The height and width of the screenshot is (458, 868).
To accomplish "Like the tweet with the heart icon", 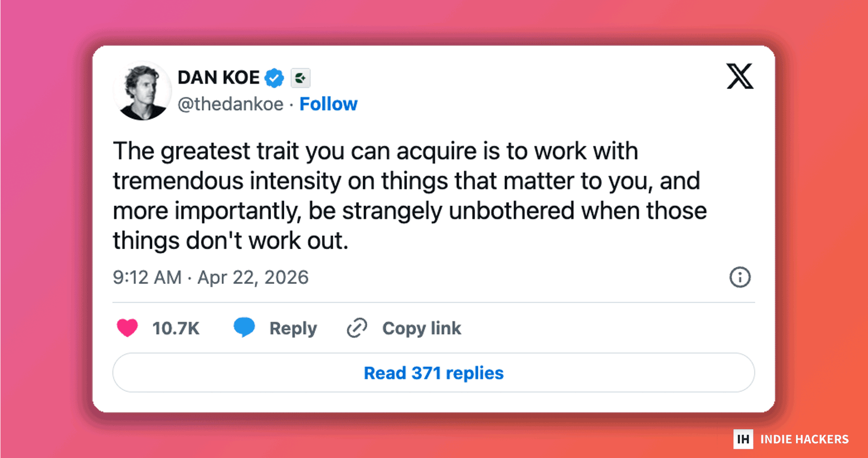I will 127,328.
